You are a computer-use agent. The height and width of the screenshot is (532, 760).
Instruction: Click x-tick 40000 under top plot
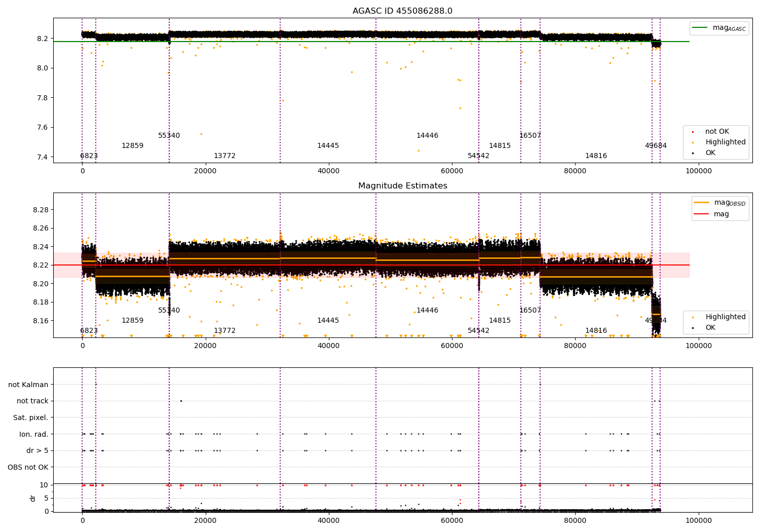(328, 171)
